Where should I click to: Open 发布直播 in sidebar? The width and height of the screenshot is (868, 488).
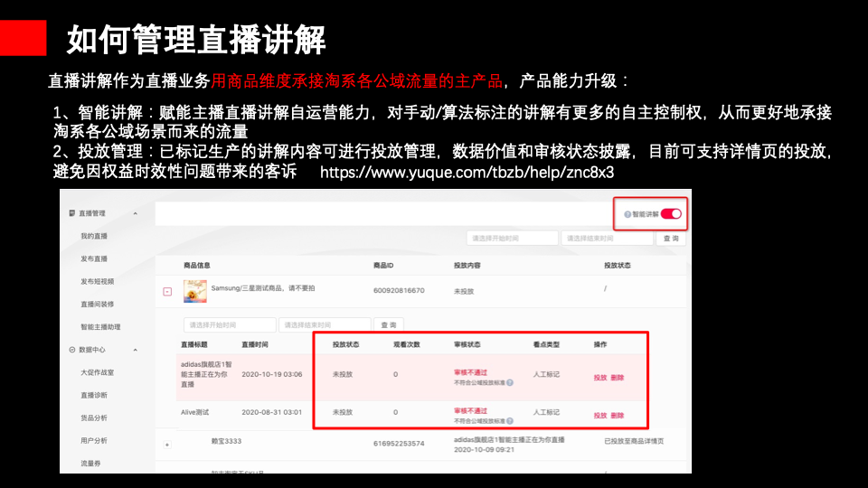(94, 259)
